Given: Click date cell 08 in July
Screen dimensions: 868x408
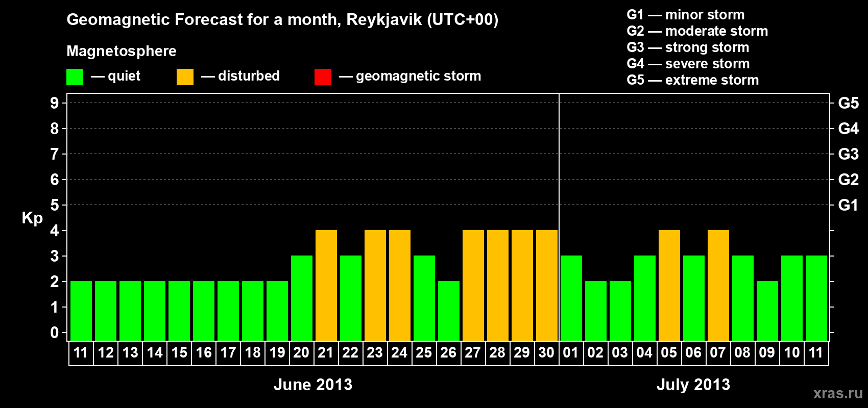Looking at the screenshot, I should [743, 353].
